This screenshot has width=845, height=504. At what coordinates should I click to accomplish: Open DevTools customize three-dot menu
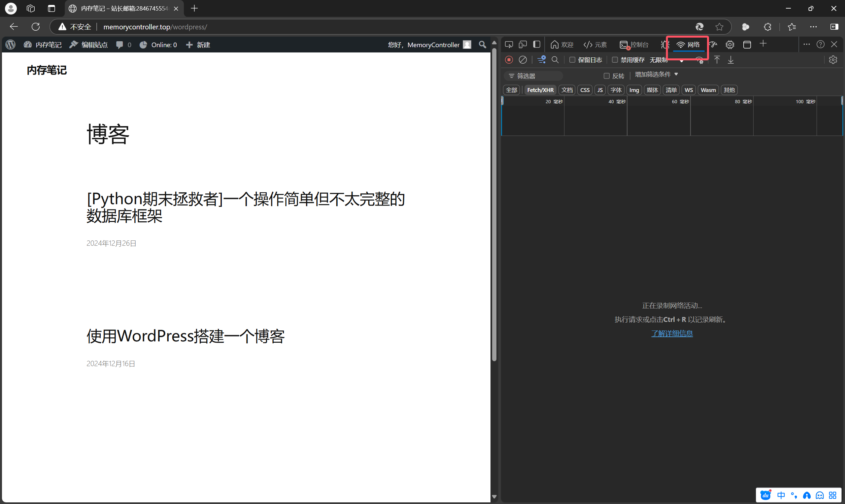(x=806, y=44)
